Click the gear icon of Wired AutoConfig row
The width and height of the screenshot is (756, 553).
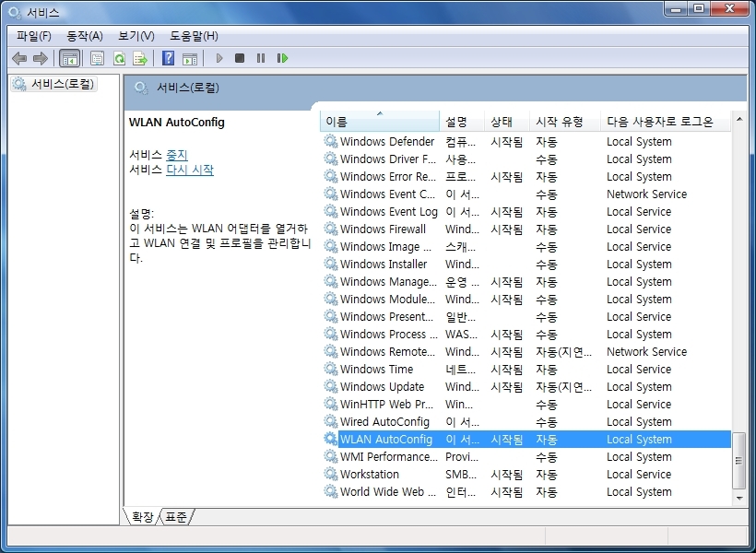(x=331, y=421)
